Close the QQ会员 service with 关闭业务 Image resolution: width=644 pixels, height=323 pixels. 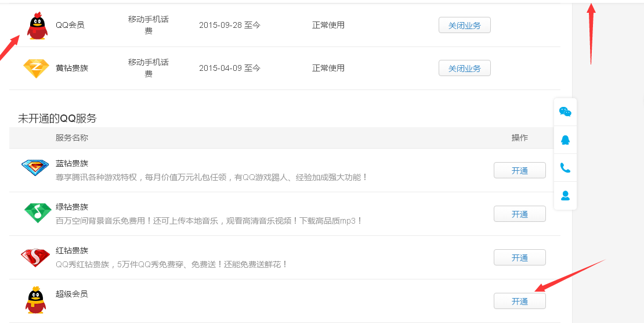(x=465, y=26)
